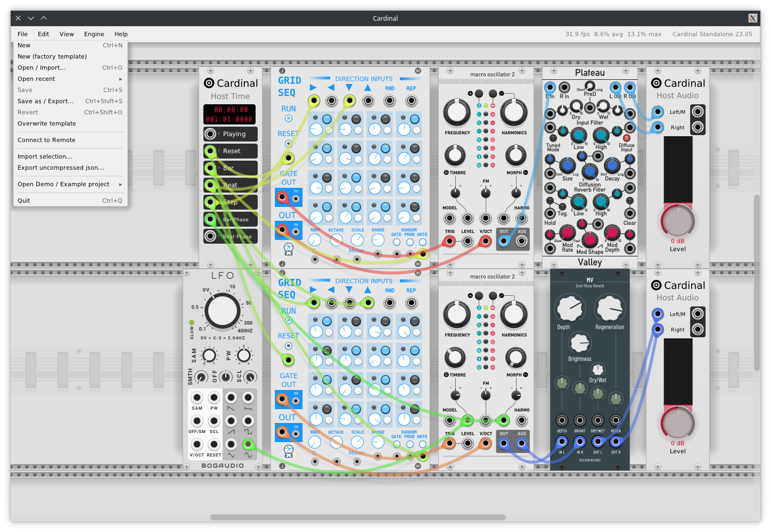Click the RESET input jack on Bogaudio LFO
The width and height of the screenshot is (771, 532).
click(x=214, y=444)
